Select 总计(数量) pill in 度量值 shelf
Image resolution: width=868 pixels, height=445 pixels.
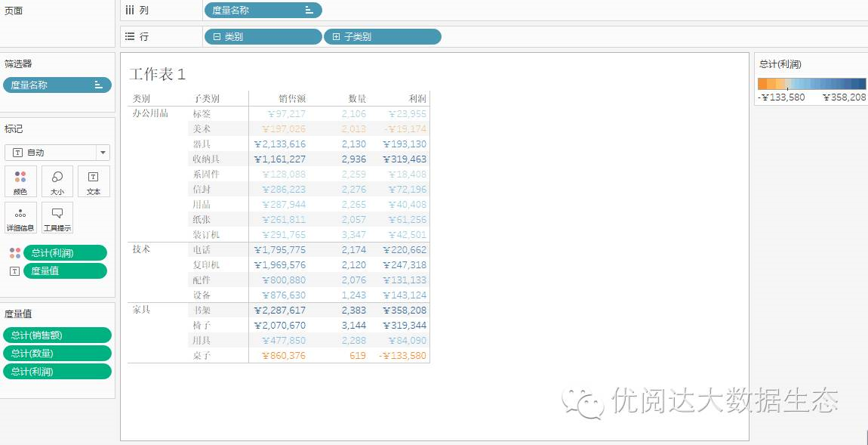[x=57, y=353]
